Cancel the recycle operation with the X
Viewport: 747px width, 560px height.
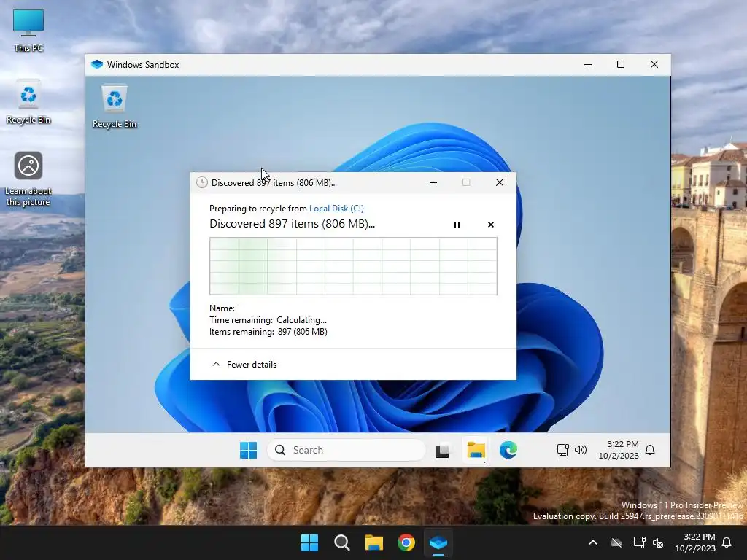pyautogui.click(x=491, y=225)
